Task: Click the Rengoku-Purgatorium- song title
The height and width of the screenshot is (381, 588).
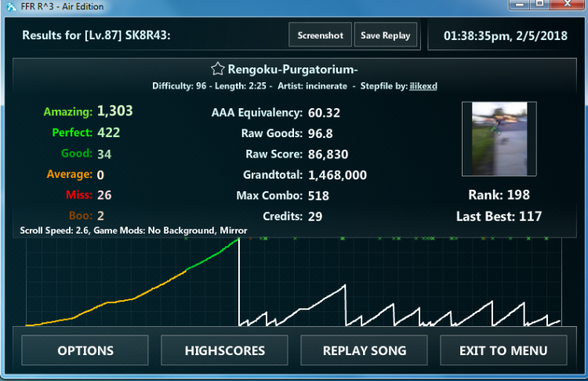Action: pos(292,69)
